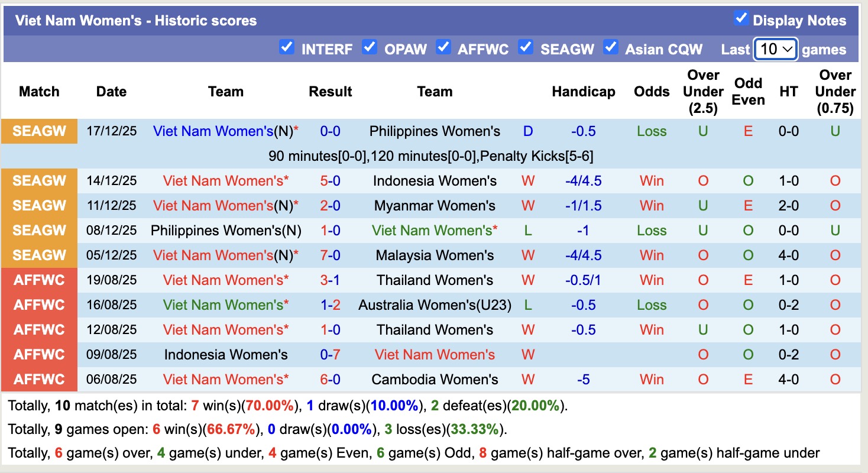Click the Handicap column header

[583, 92]
